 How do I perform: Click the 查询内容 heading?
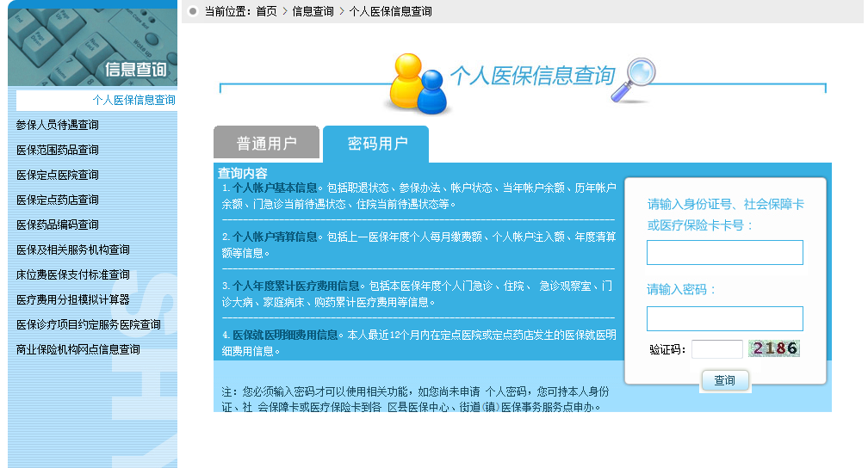point(243,173)
